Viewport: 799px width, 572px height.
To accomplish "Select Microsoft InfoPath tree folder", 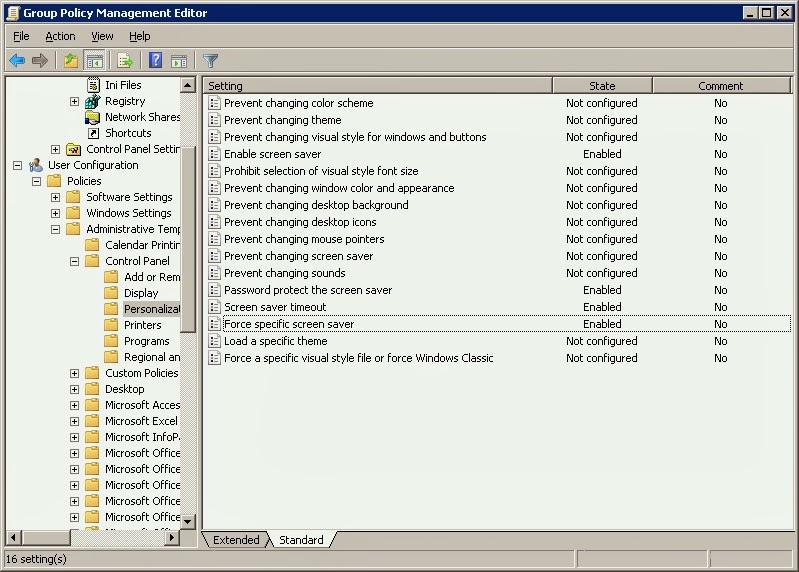I will click(142, 437).
